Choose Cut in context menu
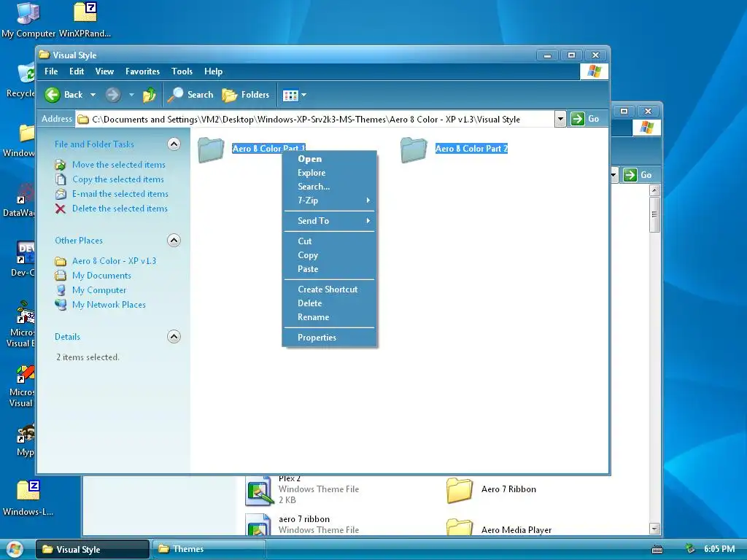 tap(329, 241)
